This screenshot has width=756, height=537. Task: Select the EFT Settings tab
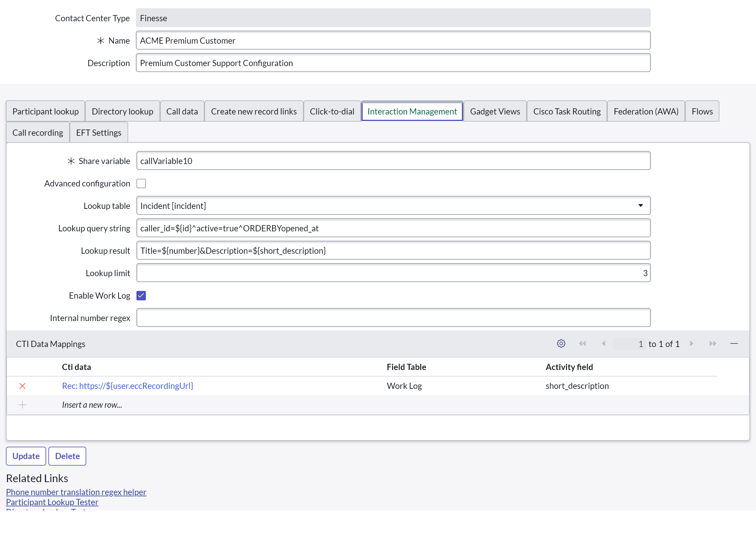click(x=99, y=132)
